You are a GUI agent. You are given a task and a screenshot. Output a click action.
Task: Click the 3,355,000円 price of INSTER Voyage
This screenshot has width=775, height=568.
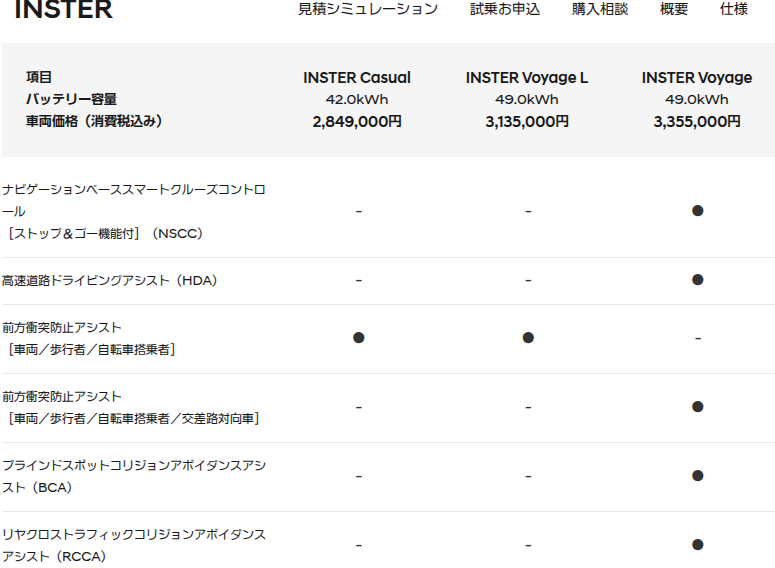(x=697, y=122)
